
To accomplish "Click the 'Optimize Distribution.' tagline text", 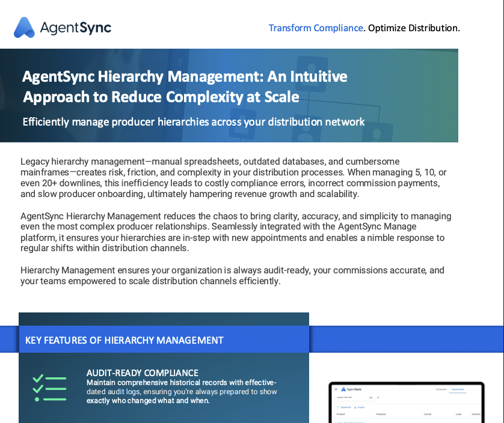I will 414,28.
